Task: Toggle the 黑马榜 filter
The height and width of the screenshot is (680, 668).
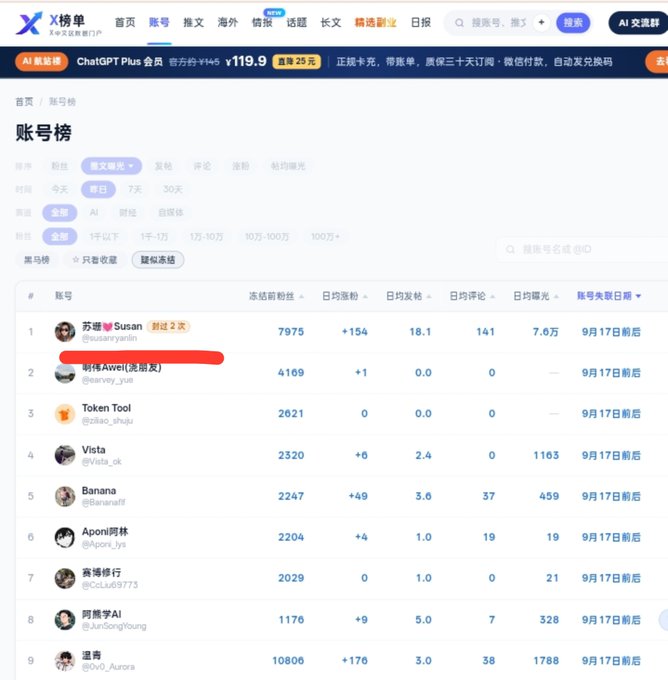Action: [x=36, y=260]
